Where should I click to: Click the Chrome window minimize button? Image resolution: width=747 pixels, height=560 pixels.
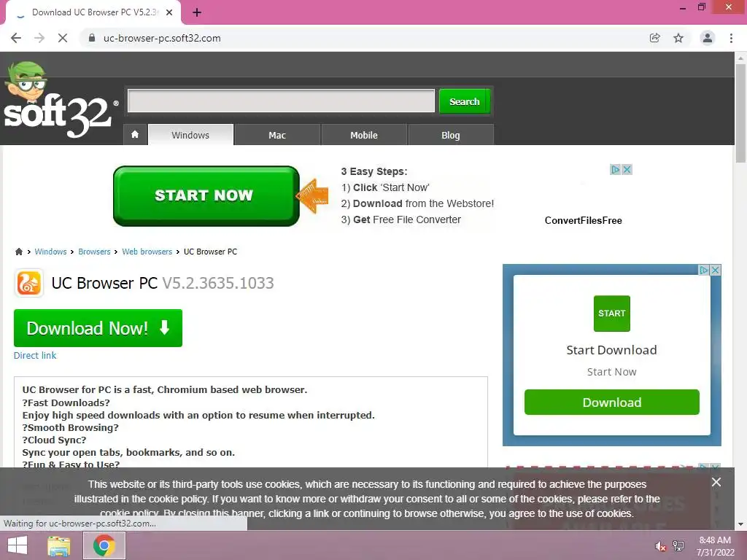tap(683, 7)
